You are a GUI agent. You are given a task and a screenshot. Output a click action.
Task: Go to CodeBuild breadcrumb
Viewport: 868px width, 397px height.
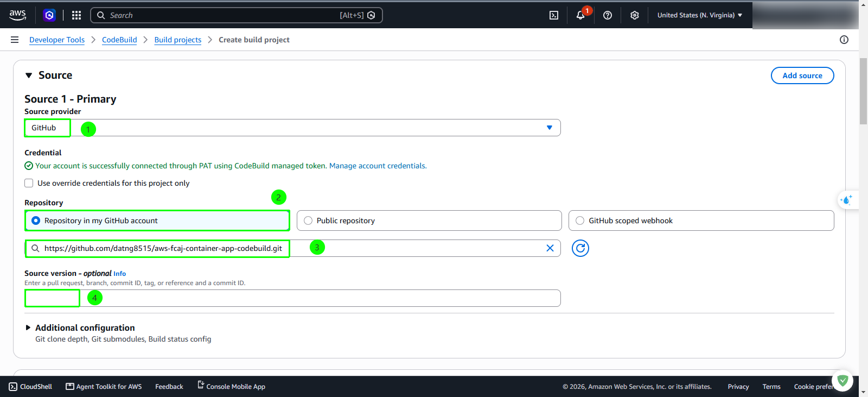click(x=119, y=40)
